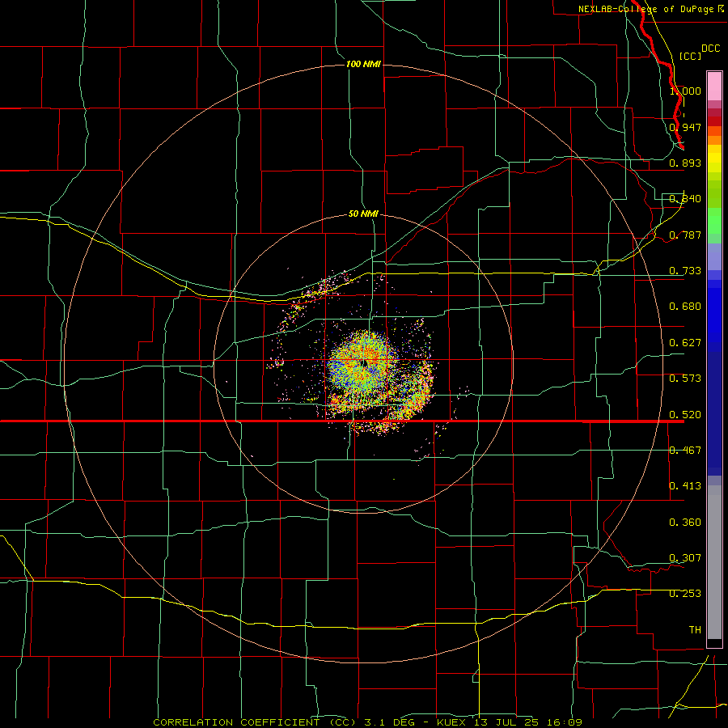
Task: Click the 50 NMI range ring label
Action: 363,214
